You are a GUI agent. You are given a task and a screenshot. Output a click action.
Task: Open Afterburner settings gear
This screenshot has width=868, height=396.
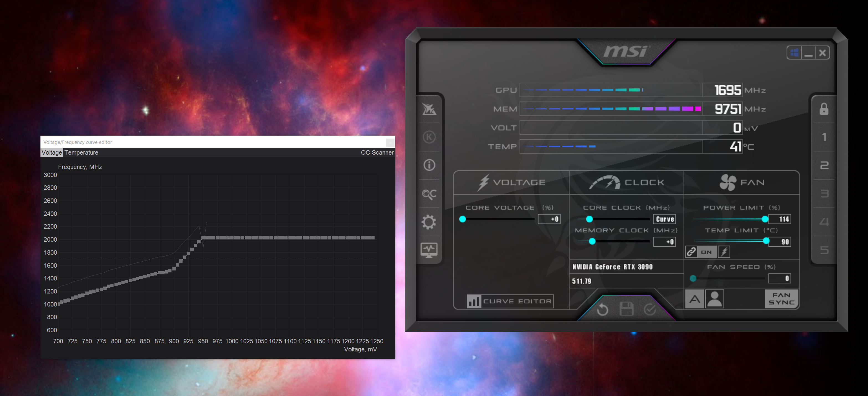pos(429,222)
